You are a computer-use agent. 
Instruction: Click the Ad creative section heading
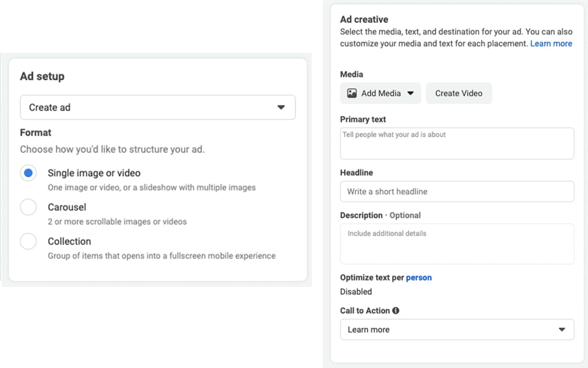[364, 19]
